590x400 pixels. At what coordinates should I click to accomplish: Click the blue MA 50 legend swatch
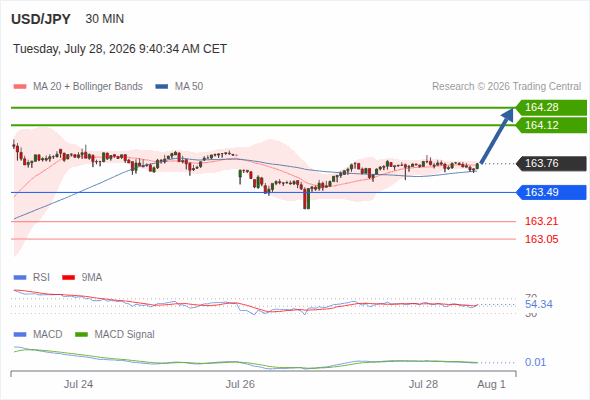click(162, 87)
